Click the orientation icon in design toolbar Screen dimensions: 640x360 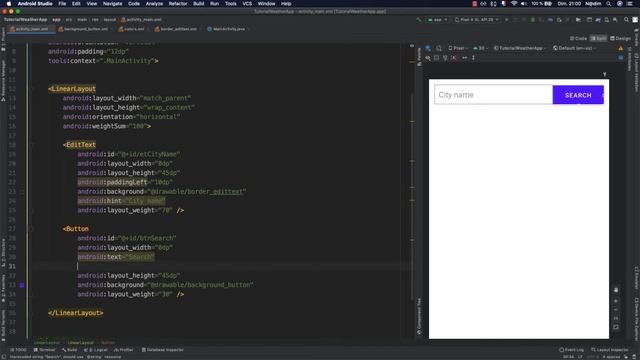(x=439, y=48)
